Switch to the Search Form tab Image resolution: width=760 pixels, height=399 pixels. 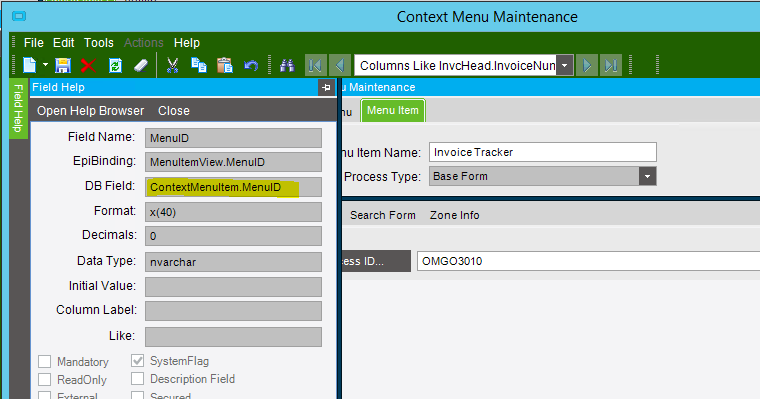coord(383,215)
